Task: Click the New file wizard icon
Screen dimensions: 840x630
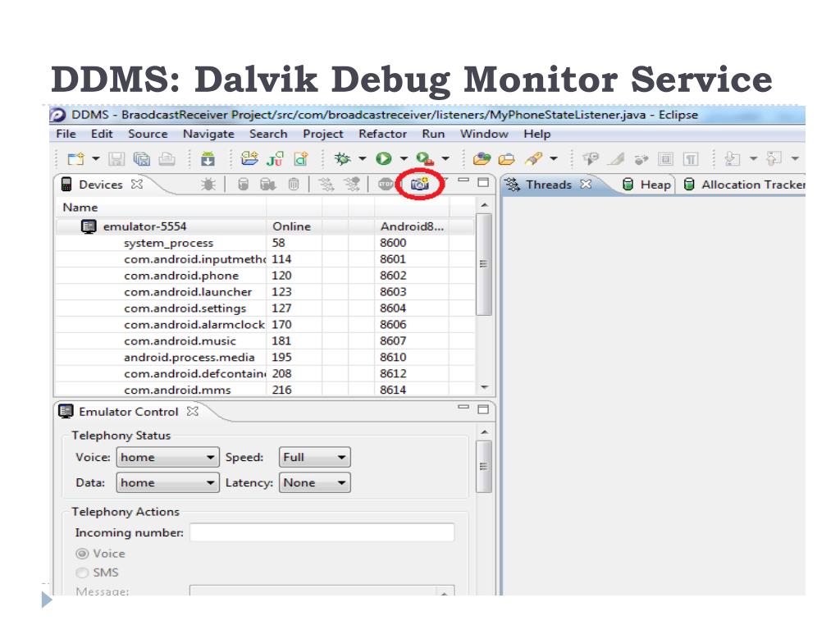Action: (73, 157)
